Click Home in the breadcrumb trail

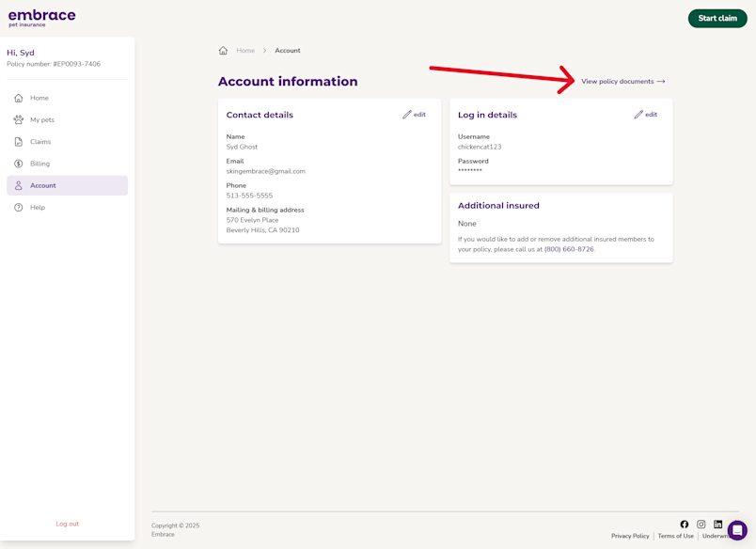click(244, 51)
